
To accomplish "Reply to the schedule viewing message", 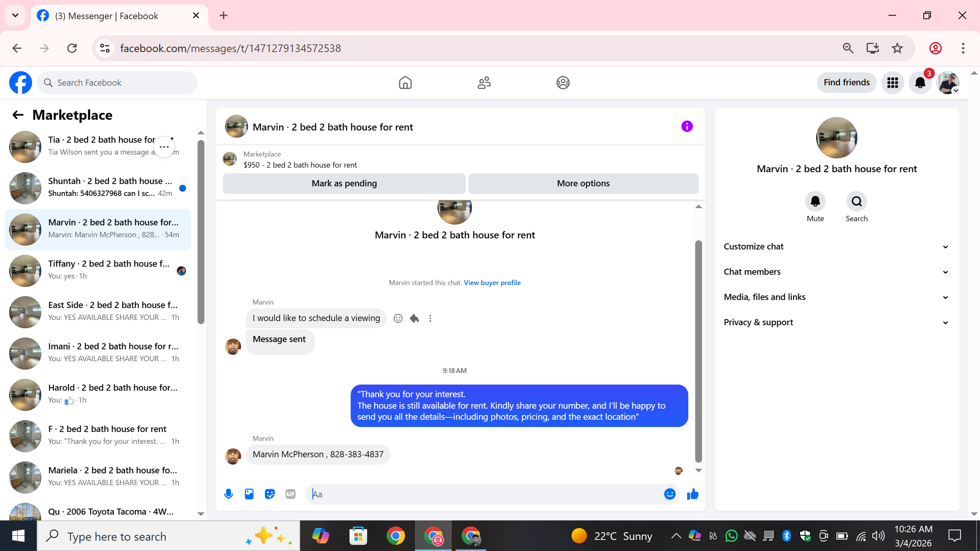I will coord(414,318).
